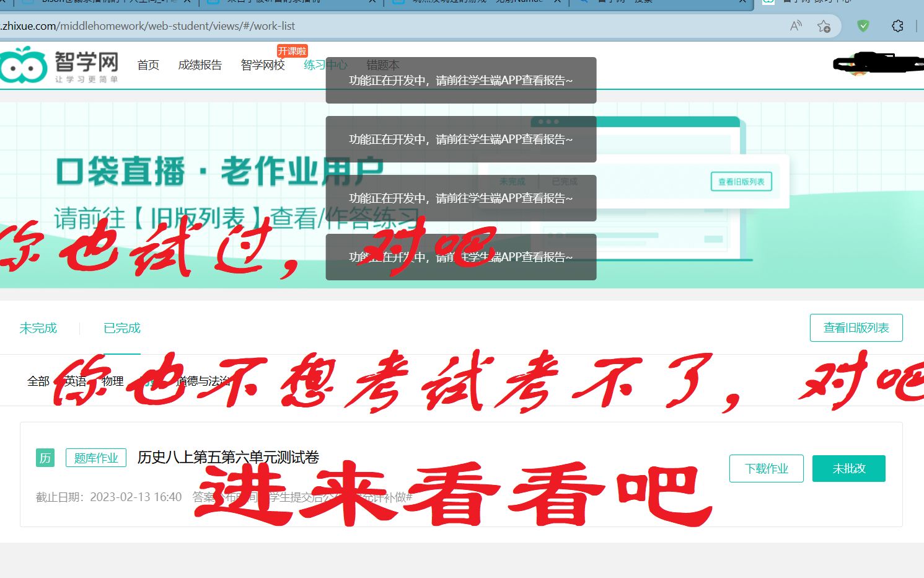The image size is (924, 578).
Task: Click the 开课啦 badge above 智学网校
Action: coord(292,51)
